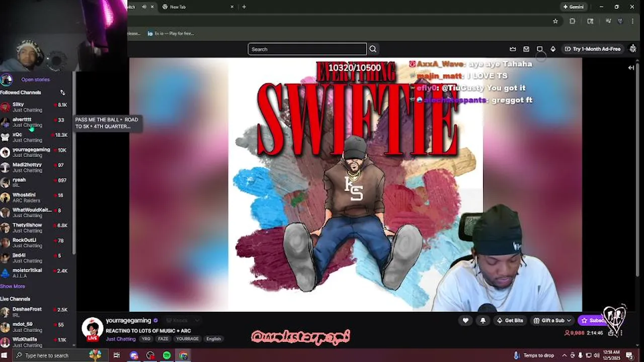This screenshot has width=644, height=362.
Task: Click the taskbar volume speaker icon
Action: point(597,355)
